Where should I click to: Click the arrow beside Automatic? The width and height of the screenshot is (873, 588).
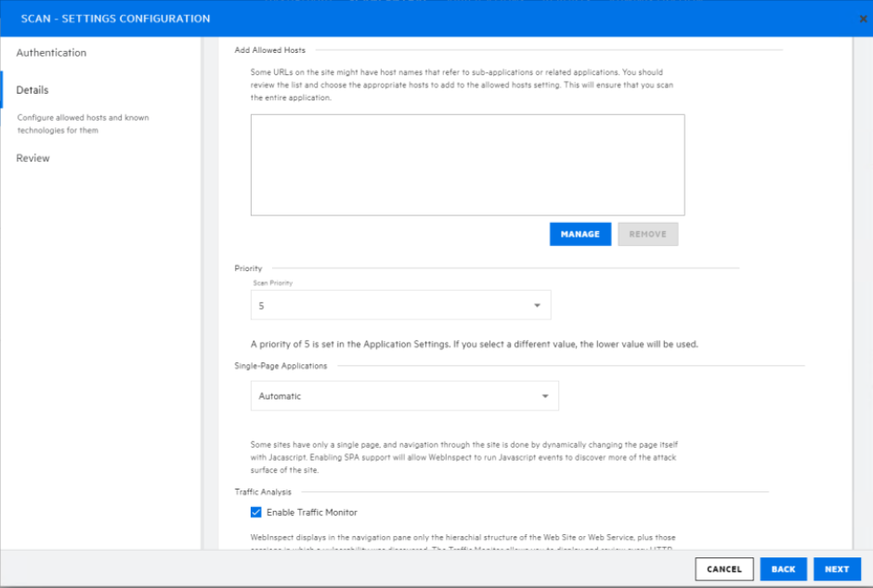click(x=545, y=397)
